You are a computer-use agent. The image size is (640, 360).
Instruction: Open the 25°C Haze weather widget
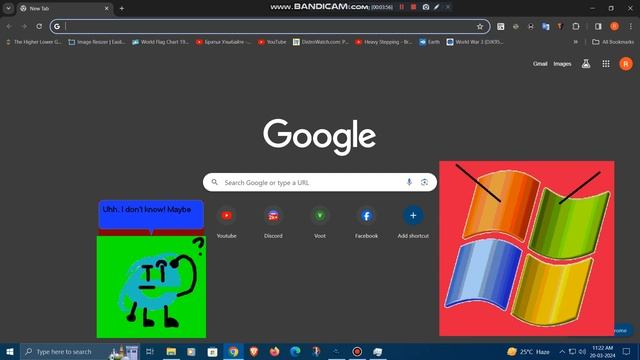[x=528, y=351]
